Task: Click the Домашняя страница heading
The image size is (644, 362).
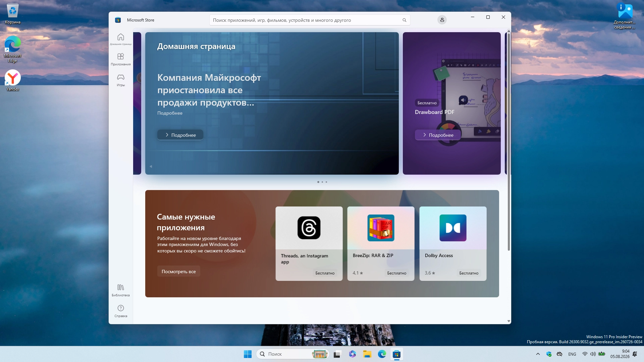Action: coord(196,46)
